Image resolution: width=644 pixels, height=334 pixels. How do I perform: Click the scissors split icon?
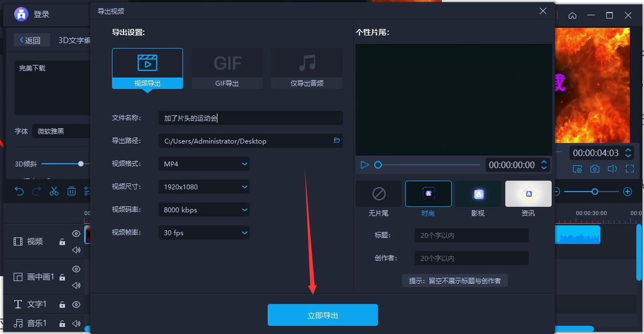pyautogui.click(x=54, y=191)
